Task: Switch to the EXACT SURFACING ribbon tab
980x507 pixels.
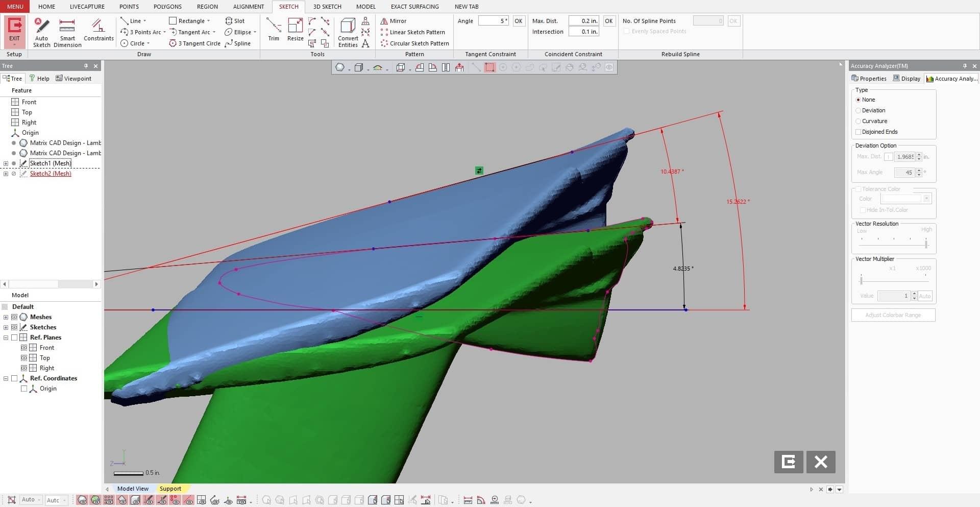Action: (414, 7)
